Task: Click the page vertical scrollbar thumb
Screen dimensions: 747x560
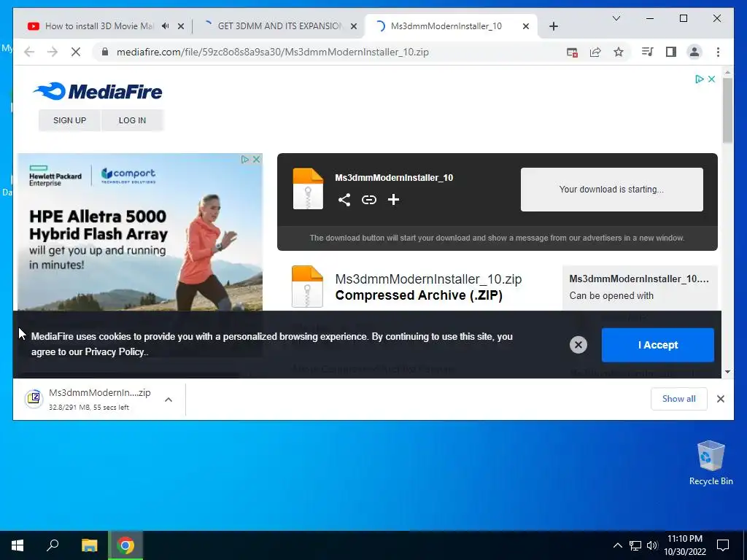Action: click(727, 111)
